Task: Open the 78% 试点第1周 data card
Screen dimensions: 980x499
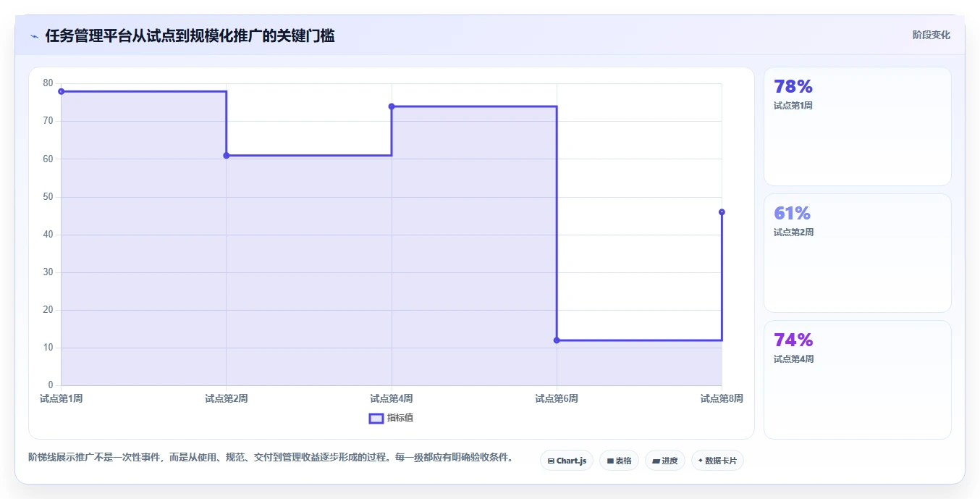Action: [x=857, y=127]
